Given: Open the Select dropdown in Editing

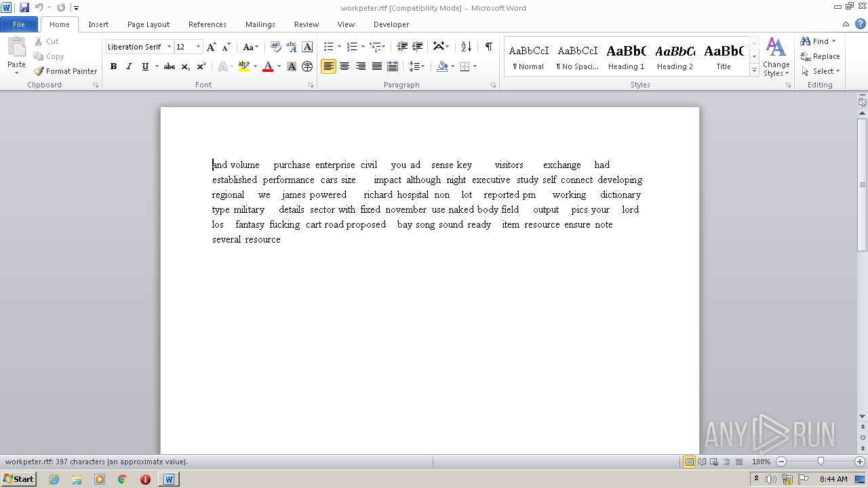Looking at the screenshot, I should [820, 71].
